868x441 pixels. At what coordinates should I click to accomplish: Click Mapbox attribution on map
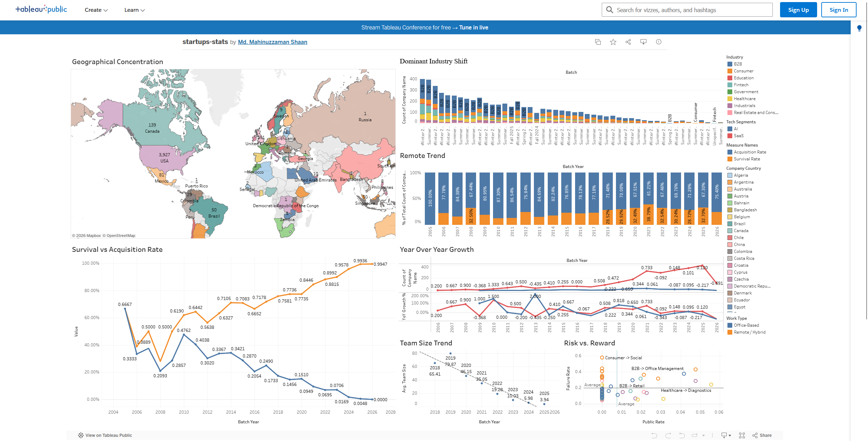[x=86, y=236]
